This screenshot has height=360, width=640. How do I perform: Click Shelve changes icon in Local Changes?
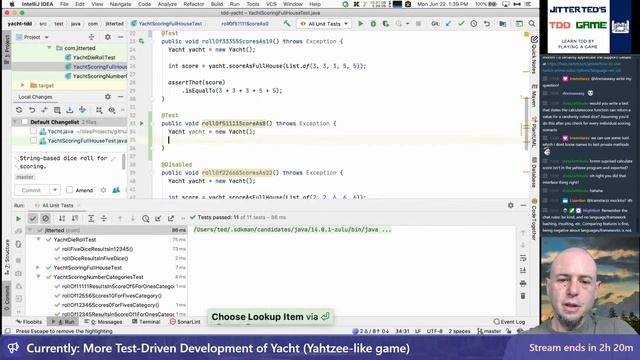(70, 110)
